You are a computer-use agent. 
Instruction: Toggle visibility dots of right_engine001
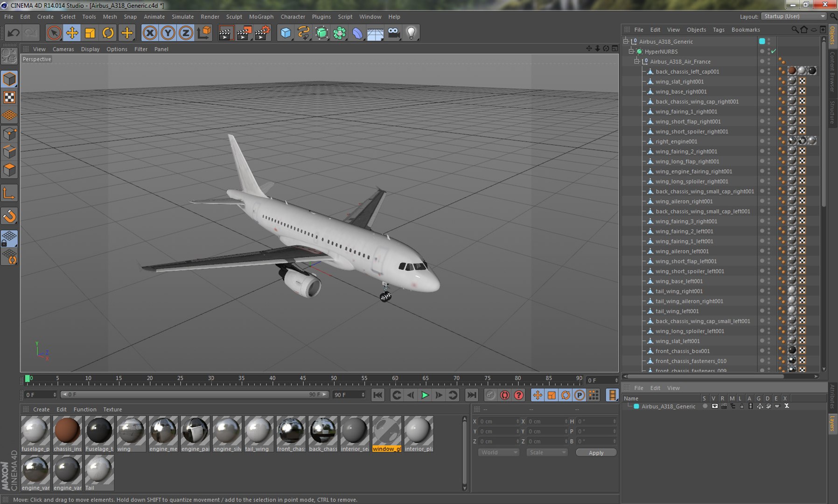point(769,141)
